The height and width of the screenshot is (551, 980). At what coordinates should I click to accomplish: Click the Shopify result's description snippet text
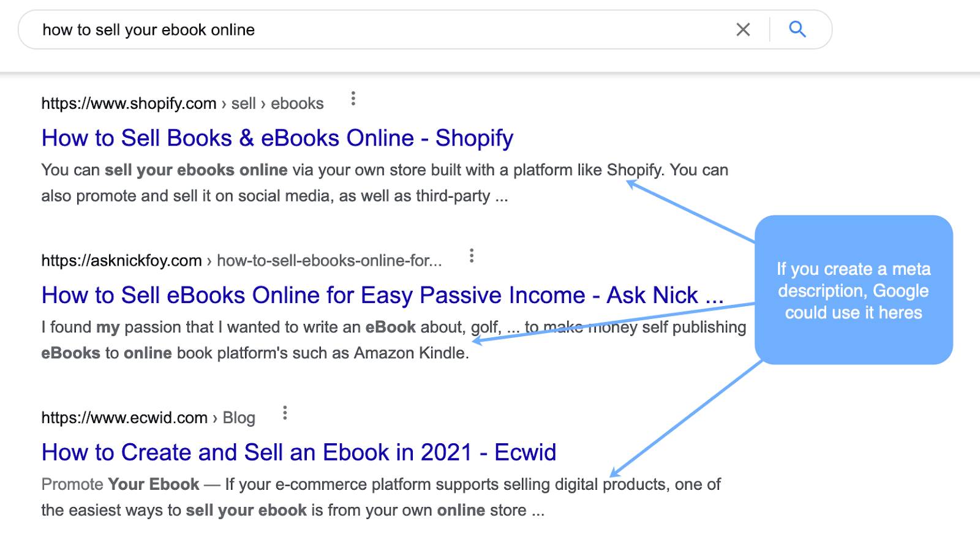(367, 182)
